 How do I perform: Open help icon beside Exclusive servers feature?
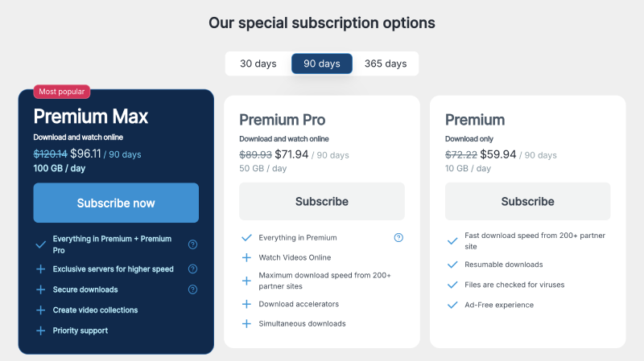tap(192, 269)
